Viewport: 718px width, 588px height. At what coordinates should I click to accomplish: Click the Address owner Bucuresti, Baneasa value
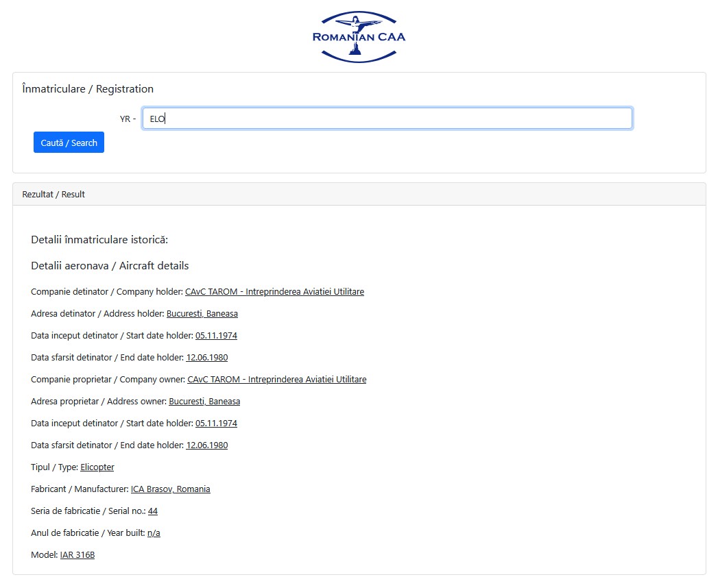(204, 402)
